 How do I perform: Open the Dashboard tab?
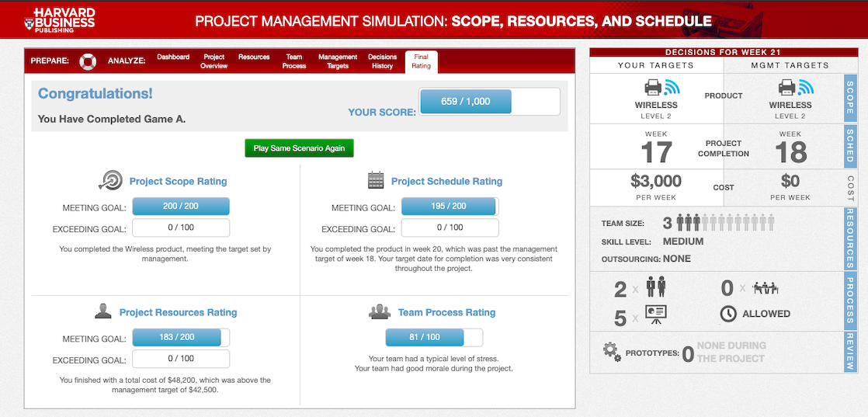click(x=173, y=57)
